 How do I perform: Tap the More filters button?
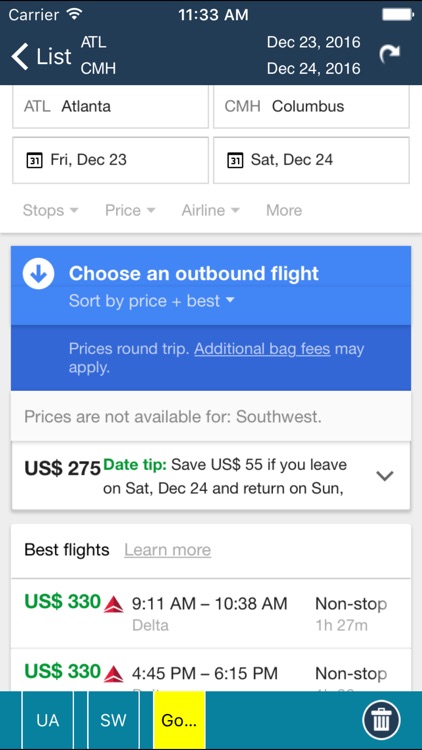(x=284, y=210)
